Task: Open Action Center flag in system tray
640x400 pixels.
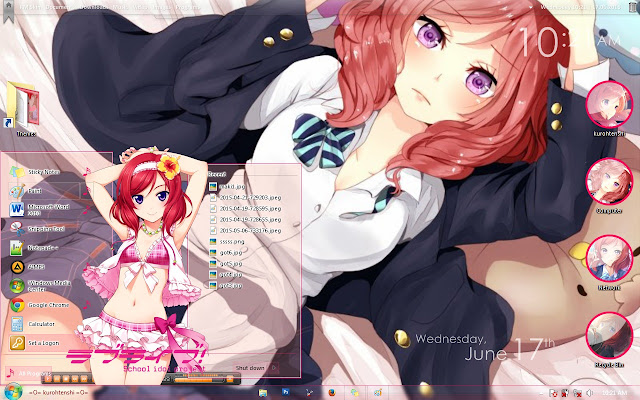Action: tap(553, 393)
